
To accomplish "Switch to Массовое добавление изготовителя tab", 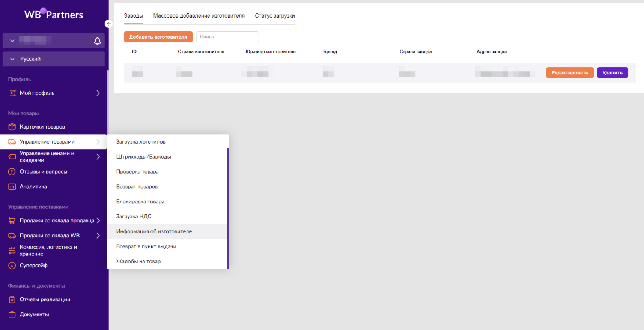I will click(x=199, y=16).
